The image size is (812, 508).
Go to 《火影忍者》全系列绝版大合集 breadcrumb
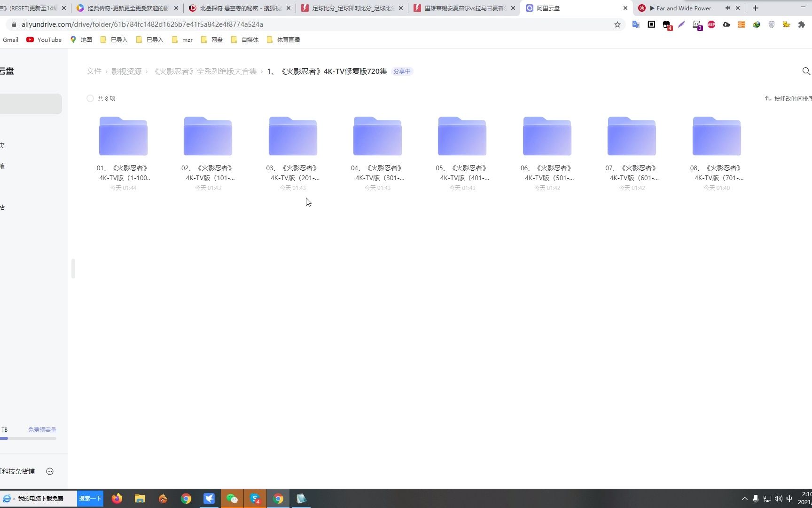pyautogui.click(x=205, y=71)
